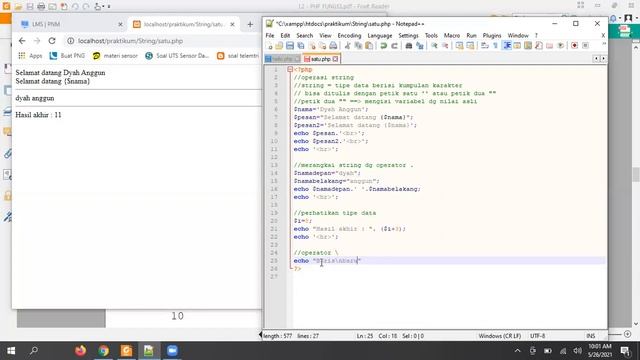
Task: Open the materi sensor bookmark
Action: pyautogui.click(x=115, y=56)
